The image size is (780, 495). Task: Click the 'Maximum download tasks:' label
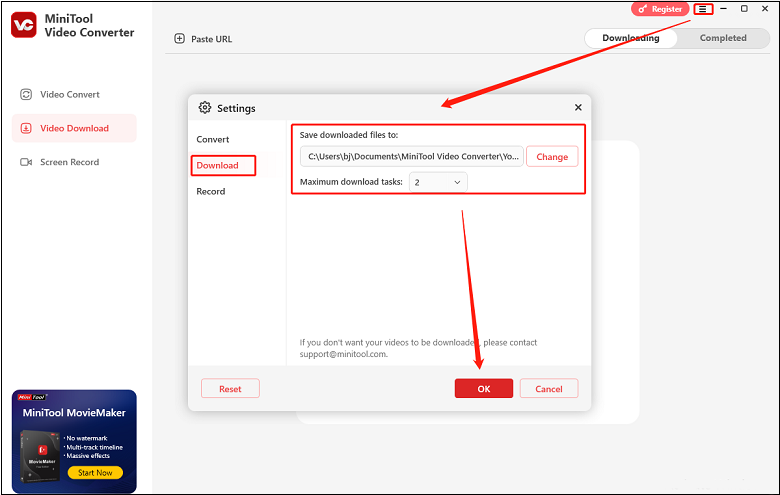coord(351,182)
